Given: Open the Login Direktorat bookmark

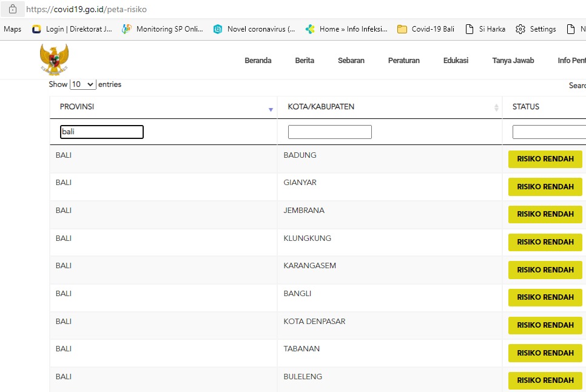Looking at the screenshot, I should [x=72, y=29].
